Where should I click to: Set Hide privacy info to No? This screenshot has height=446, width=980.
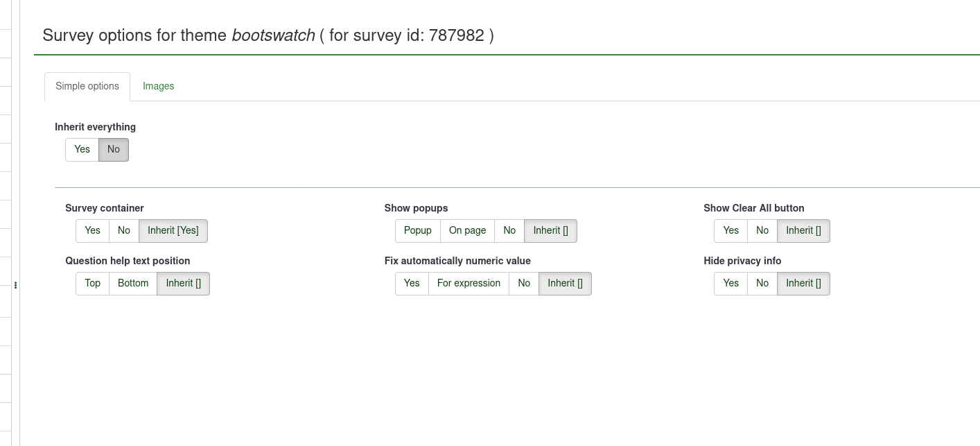[762, 283]
